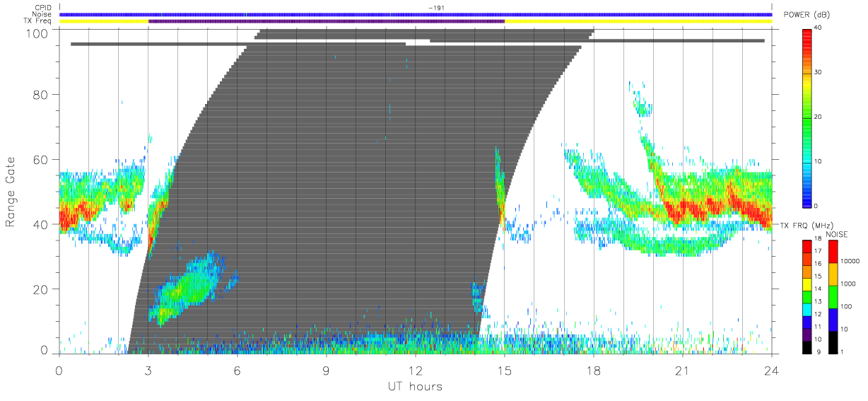The image size is (868, 401).
Task: Pick the black 9 MHz TX frequency swatch
Action: click(807, 346)
